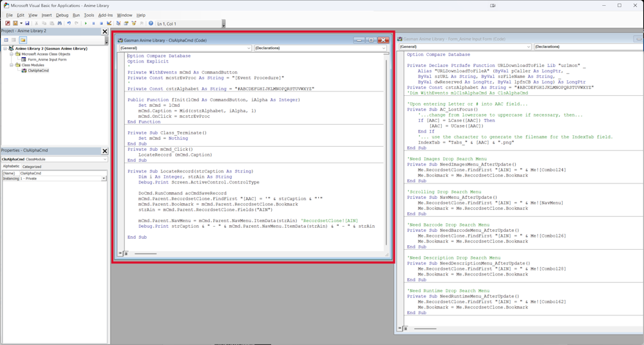Click View Code icon in Project panel
Screen dimensions: 644x345
[6, 40]
